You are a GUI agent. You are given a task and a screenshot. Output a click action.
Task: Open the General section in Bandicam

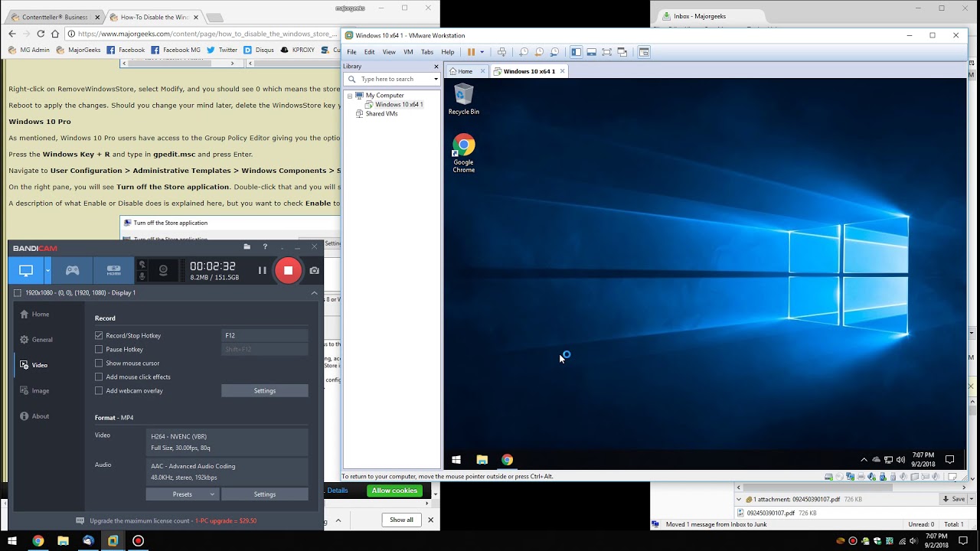[x=42, y=340]
